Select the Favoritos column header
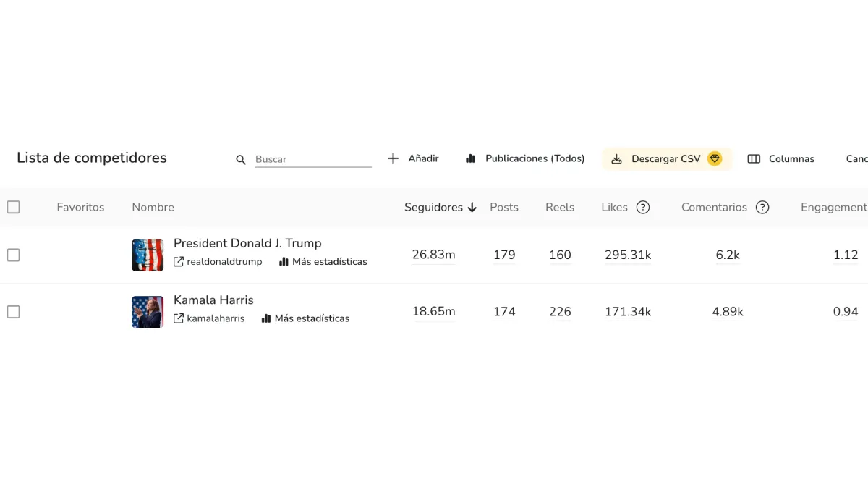Image resolution: width=868 pixels, height=492 pixels. (80, 207)
